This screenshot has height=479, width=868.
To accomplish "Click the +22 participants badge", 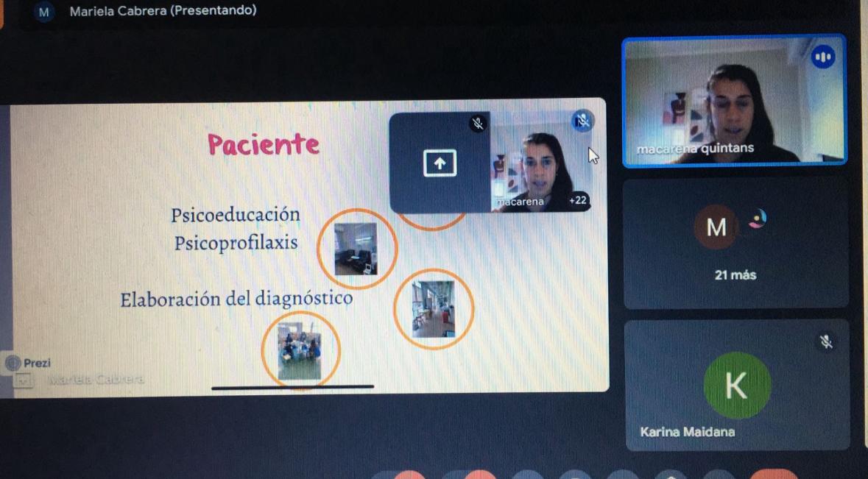I will 579,201.
